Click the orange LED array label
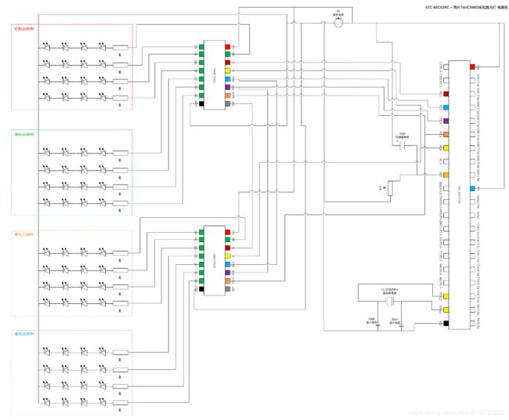Viewport: 509px width, 420px height. coord(24,234)
